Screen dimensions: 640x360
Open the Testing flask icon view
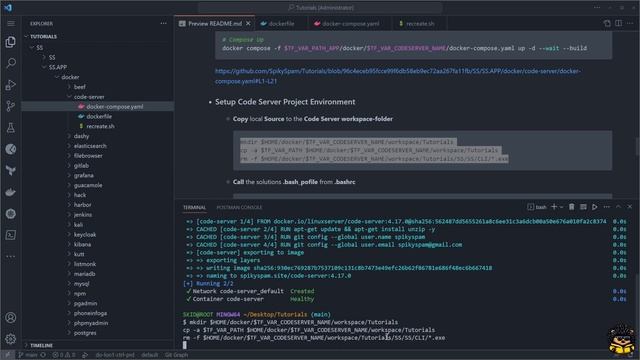[x=11, y=128]
